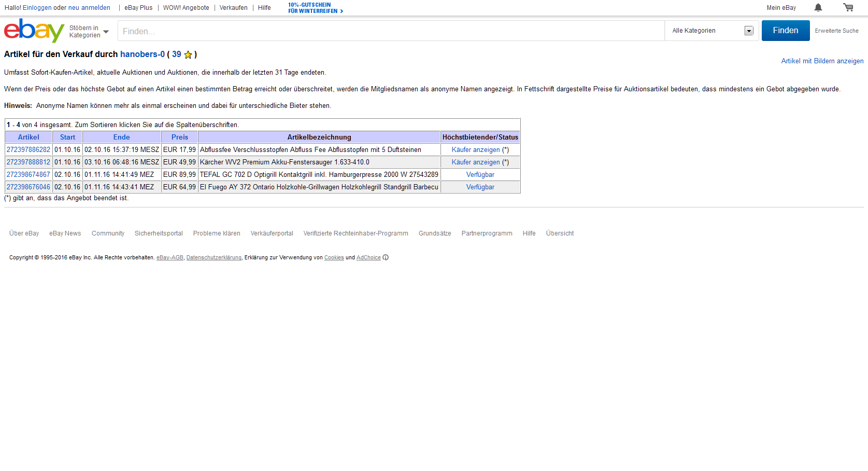Click Käufer anzeigen for Kärcher WV2 item
Screen dimensions: 868x471
(x=476, y=162)
